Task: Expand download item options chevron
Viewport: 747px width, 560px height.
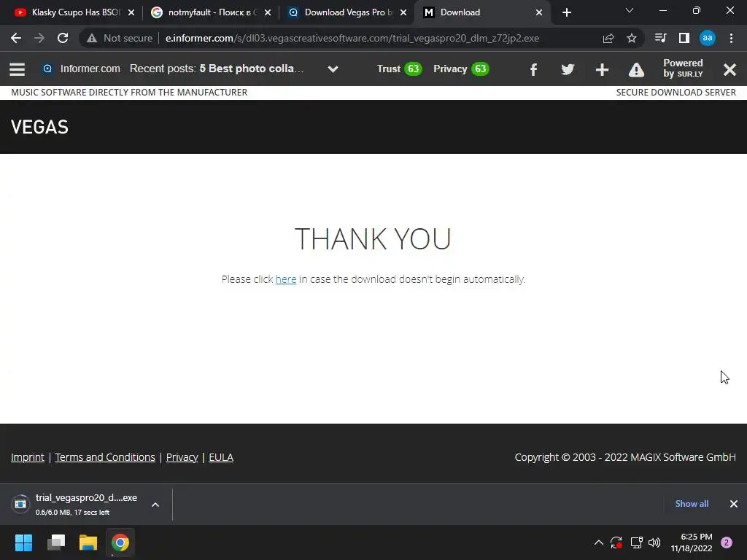Action: click(155, 505)
